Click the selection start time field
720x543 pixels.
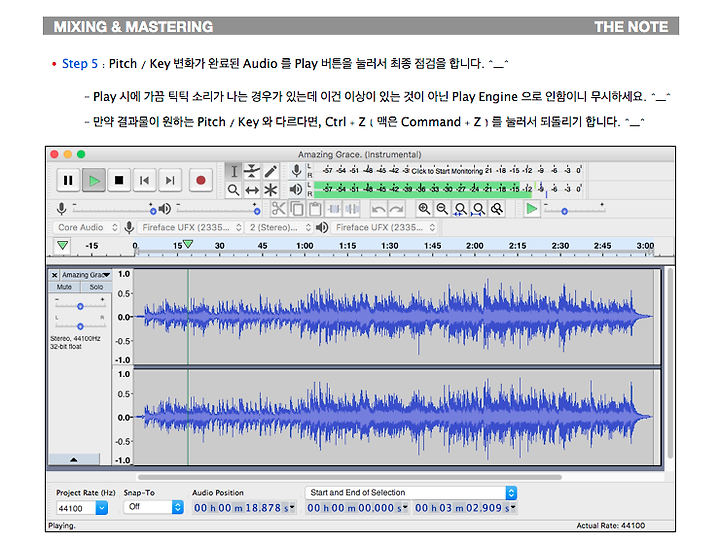pos(357,508)
